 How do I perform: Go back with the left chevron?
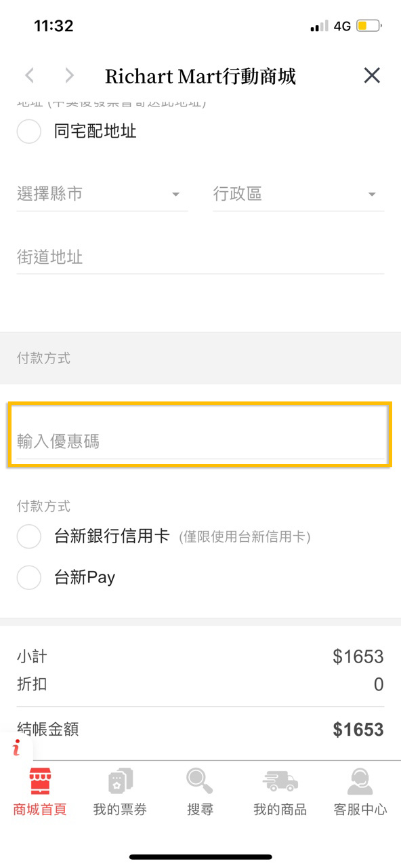pos(29,75)
